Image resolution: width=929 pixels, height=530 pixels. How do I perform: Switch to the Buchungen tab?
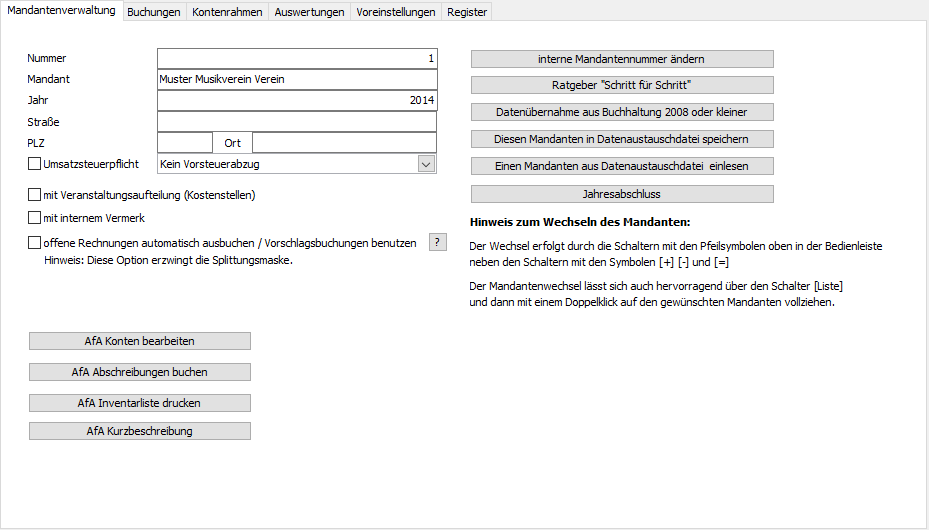[154, 12]
